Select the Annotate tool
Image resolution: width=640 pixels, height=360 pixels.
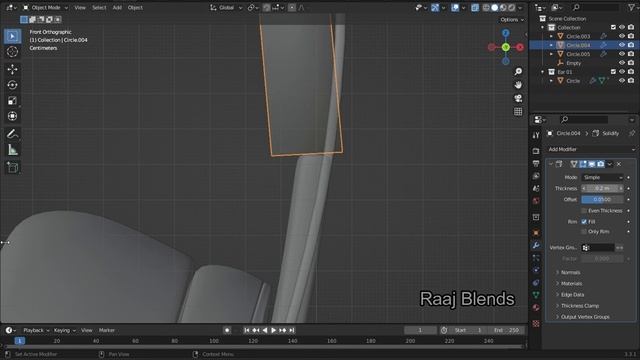[x=12, y=134]
